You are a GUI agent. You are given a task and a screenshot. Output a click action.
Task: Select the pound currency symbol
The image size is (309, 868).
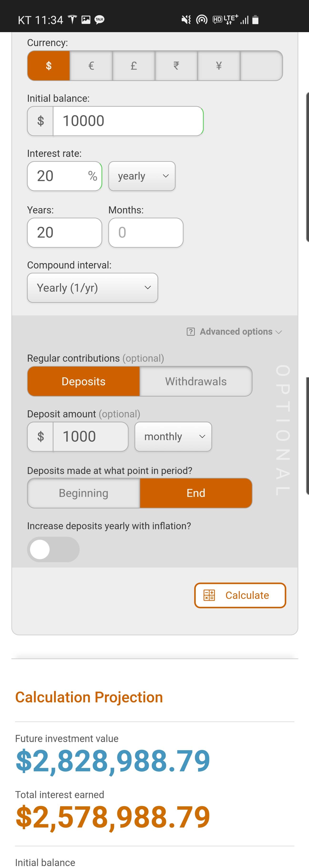134,66
